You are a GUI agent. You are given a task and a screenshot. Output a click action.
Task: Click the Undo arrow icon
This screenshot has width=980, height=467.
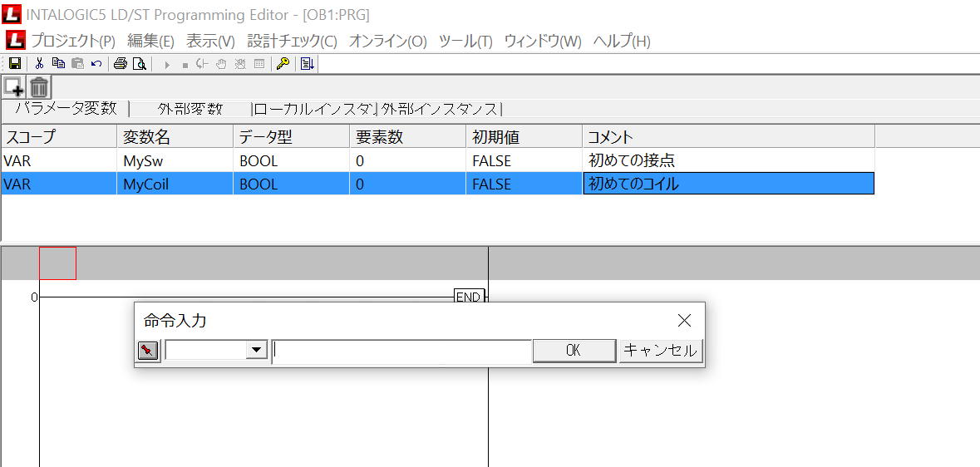pos(96,64)
